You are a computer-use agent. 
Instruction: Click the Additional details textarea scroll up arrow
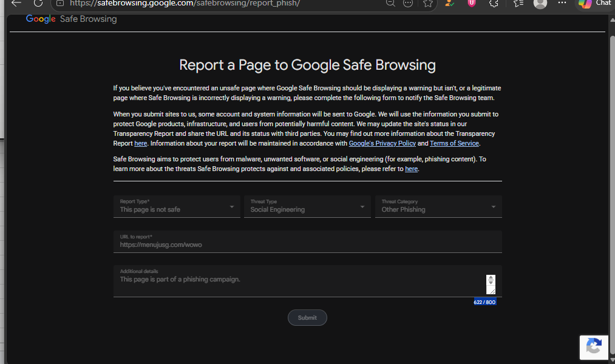tap(491, 278)
